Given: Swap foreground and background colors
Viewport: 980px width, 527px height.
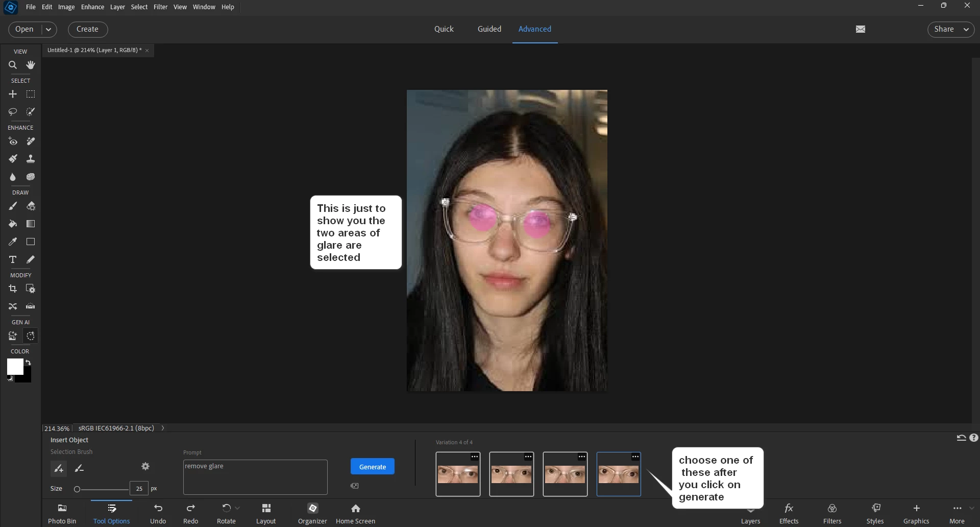Looking at the screenshot, I should pyautogui.click(x=28, y=362).
